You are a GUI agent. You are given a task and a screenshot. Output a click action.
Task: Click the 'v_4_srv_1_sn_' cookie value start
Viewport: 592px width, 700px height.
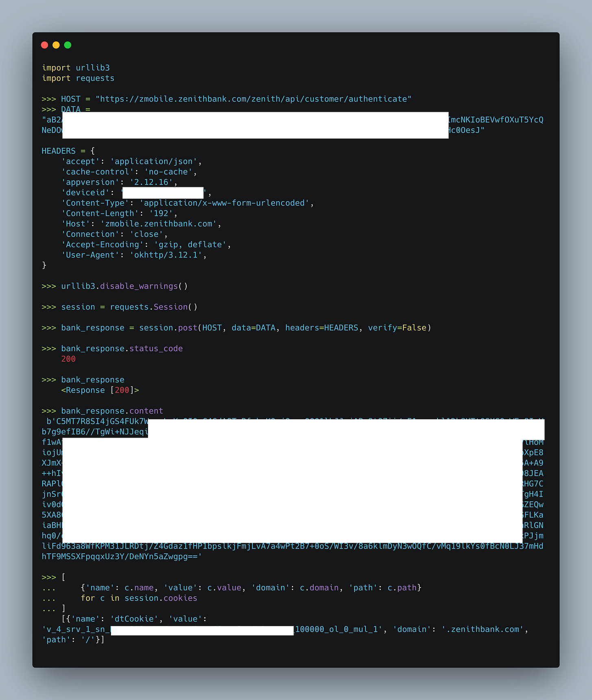76,630
